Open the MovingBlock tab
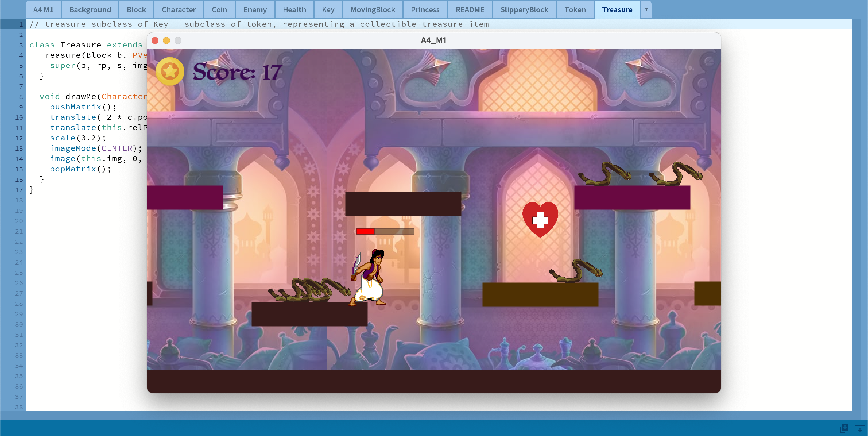Image resolution: width=868 pixels, height=436 pixels. point(372,9)
